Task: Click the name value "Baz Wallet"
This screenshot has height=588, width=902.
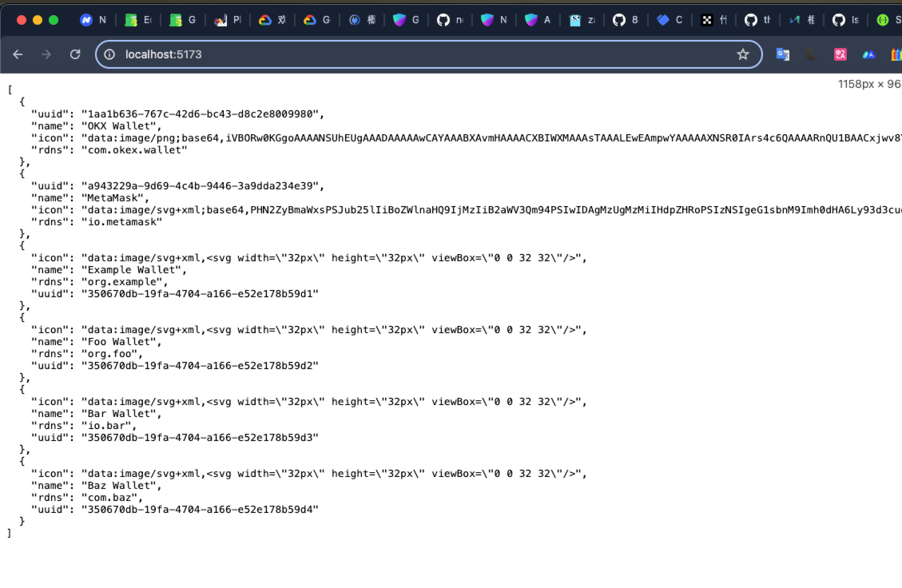Action: (118, 486)
